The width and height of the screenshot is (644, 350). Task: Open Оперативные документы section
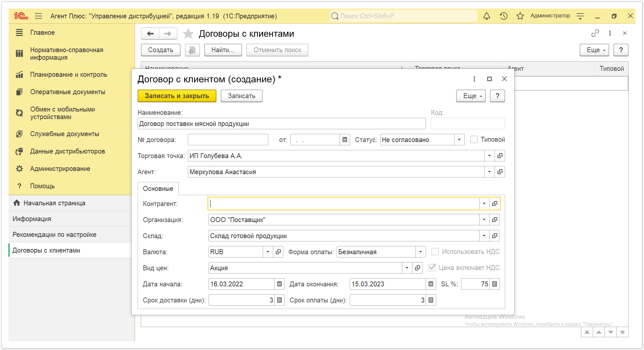pos(72,92)
